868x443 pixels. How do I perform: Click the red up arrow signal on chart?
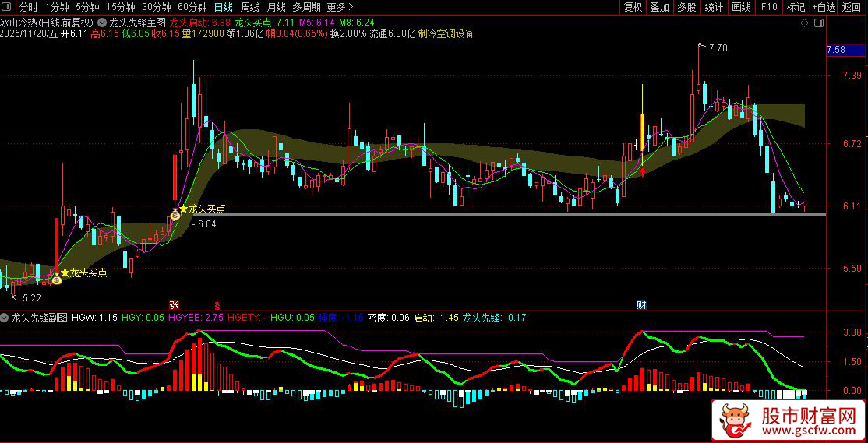tap(643, 171)
